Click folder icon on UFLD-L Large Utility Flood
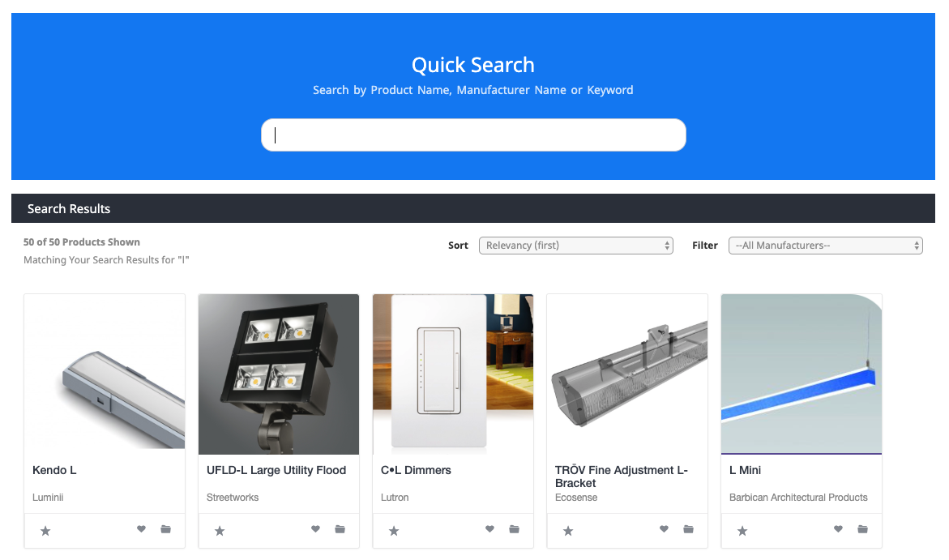 pos(340,528)
